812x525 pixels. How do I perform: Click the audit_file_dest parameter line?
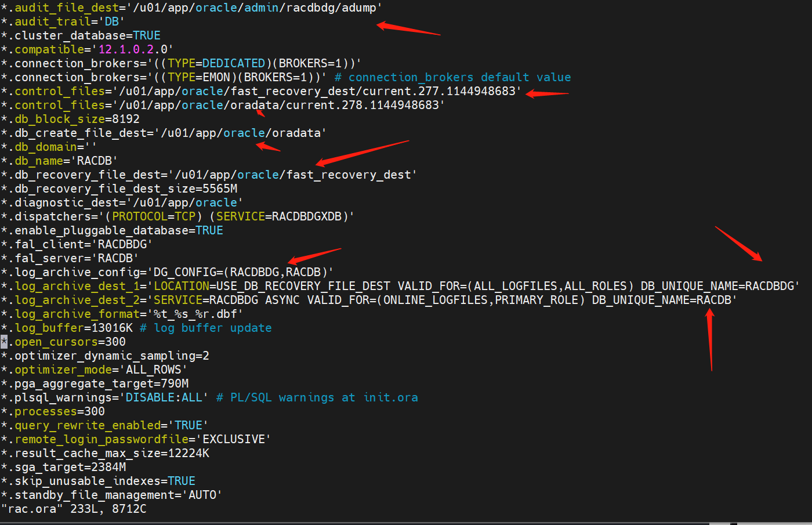[x=191, y=8]
